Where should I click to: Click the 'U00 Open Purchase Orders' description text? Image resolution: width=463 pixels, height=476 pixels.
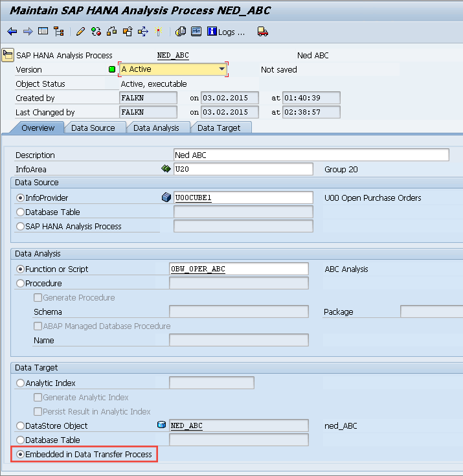(373, 198)
